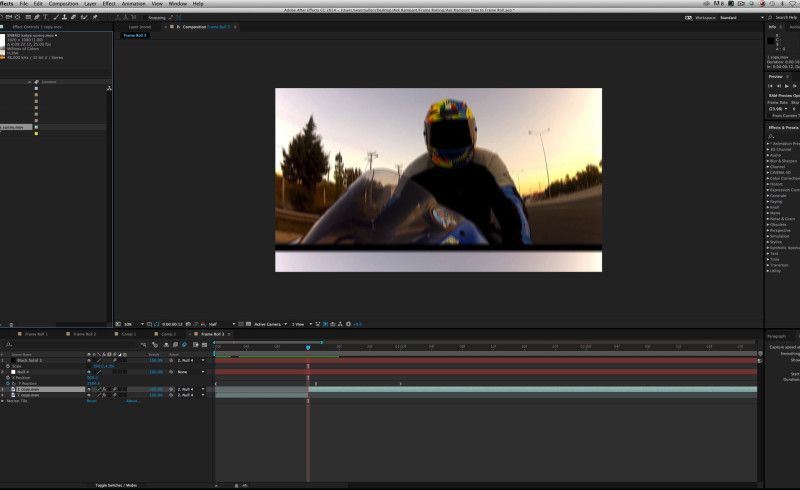Open the viewer resolution dropdown showing Half
800x490 pixels.
(x=221, y=324)
